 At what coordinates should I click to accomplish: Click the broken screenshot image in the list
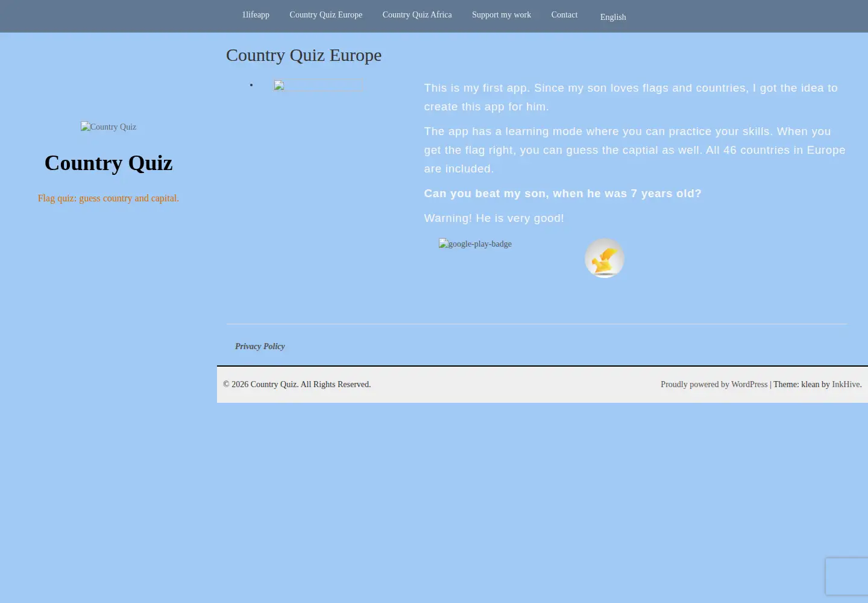318,86
